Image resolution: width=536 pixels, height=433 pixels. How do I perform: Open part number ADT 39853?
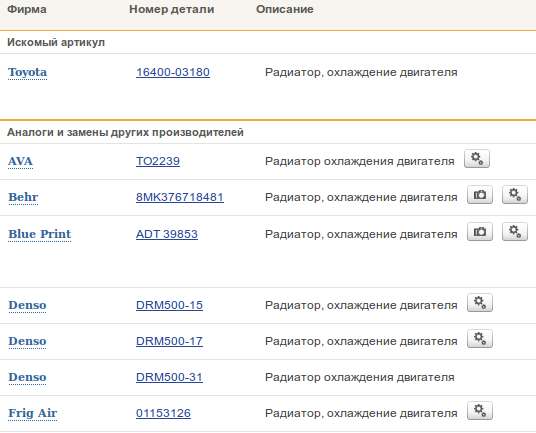click(167, 234)
